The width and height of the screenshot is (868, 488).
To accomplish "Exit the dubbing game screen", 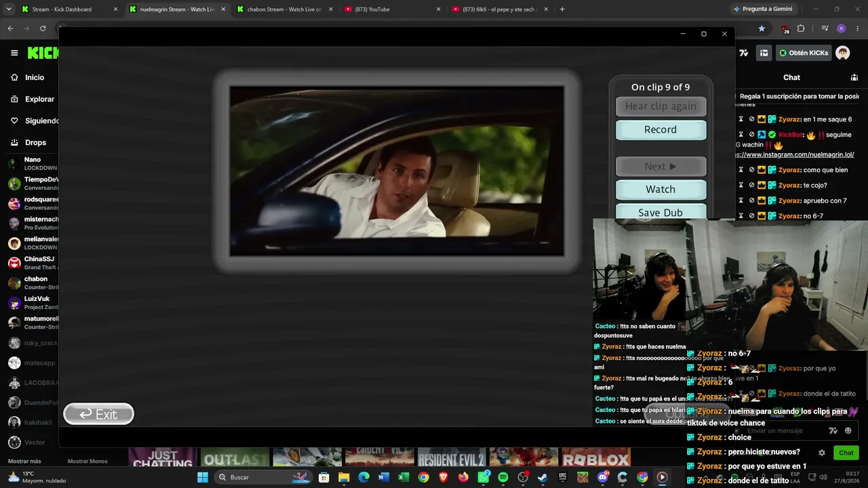I will pos(99,414).
